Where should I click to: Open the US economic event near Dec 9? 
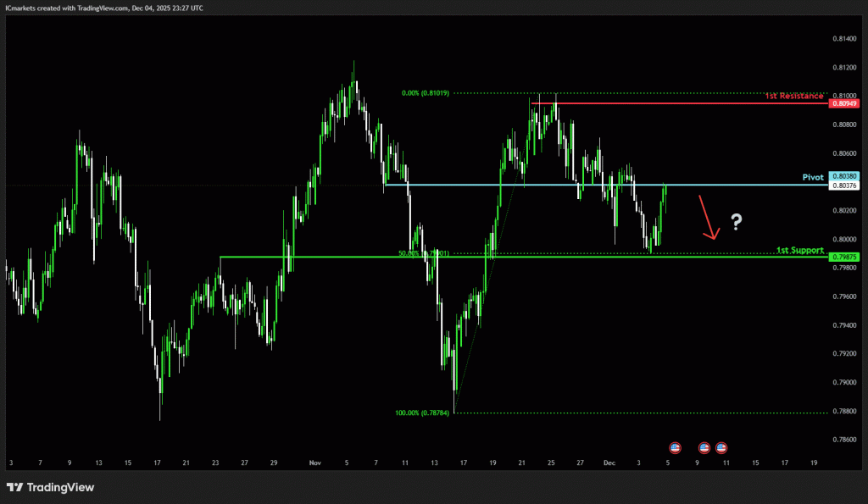(x=704, y=447)
